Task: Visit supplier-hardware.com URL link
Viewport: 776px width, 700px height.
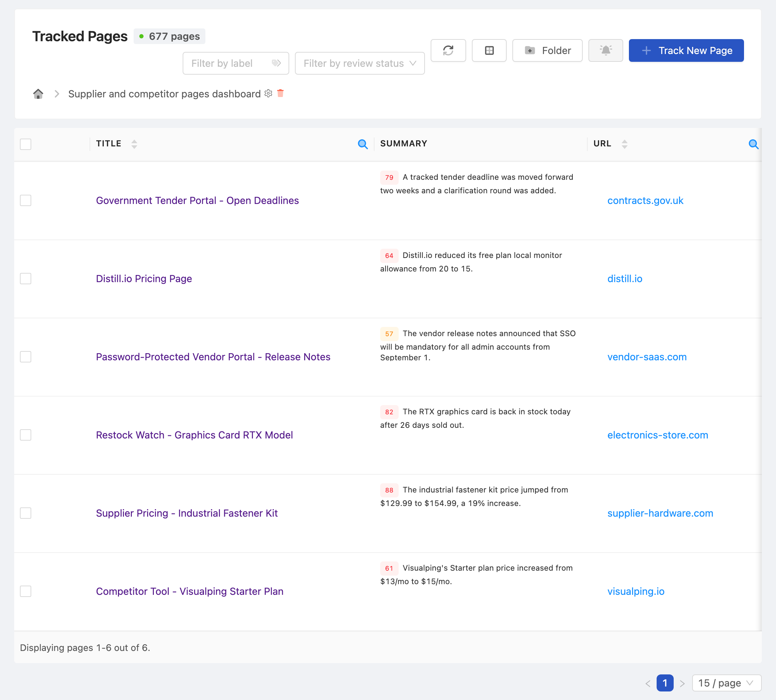Action: click(660, 513)
